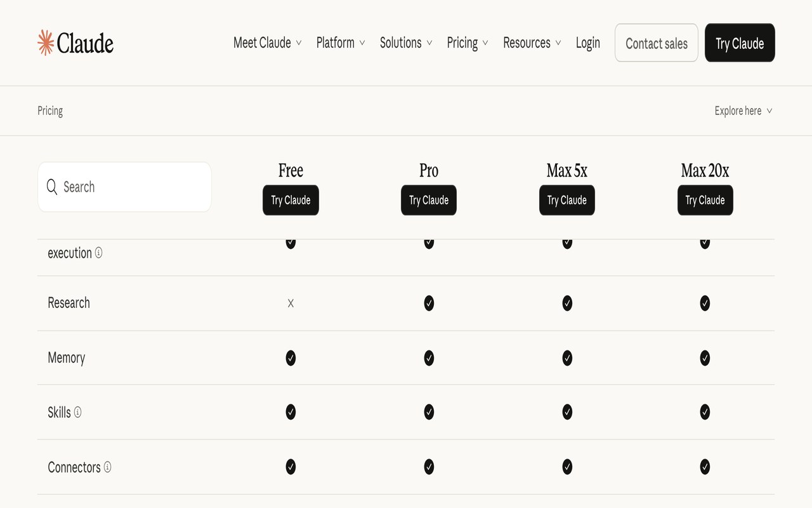The width and height of the screenshot is (812, 508).
Task: Click Try Claude in the header
Action: 740,43
